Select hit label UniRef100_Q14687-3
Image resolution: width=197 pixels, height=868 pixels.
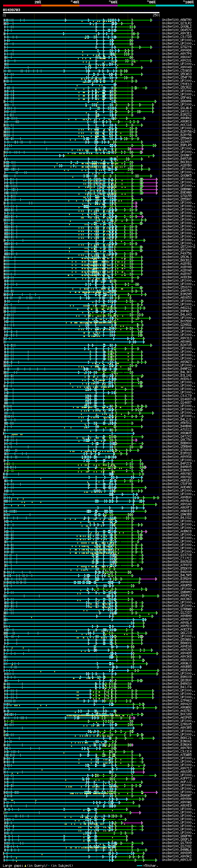click(x=179, y=399)
